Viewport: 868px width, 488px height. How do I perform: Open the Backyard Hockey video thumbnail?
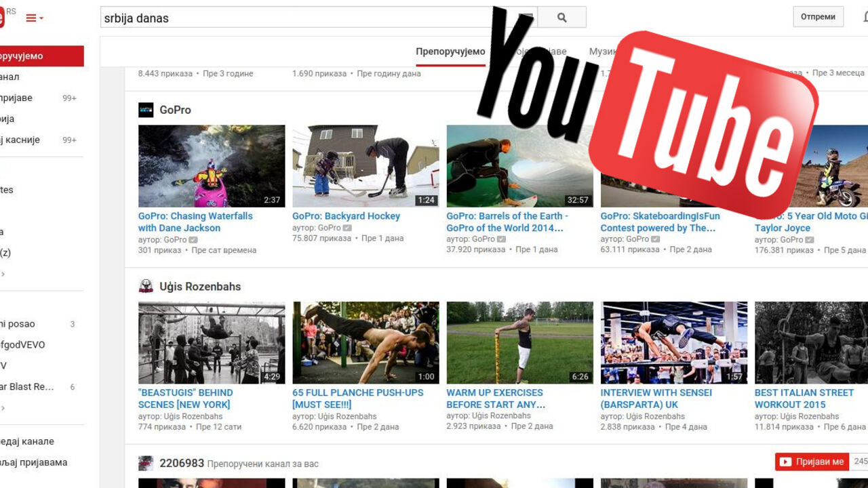coord(366,166)
